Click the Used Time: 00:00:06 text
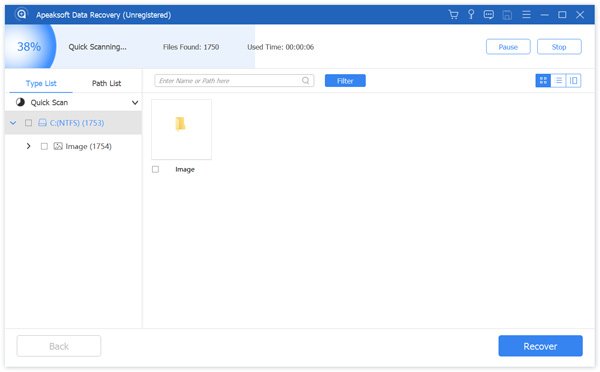The image size is (600, 372). coord(280,47)
